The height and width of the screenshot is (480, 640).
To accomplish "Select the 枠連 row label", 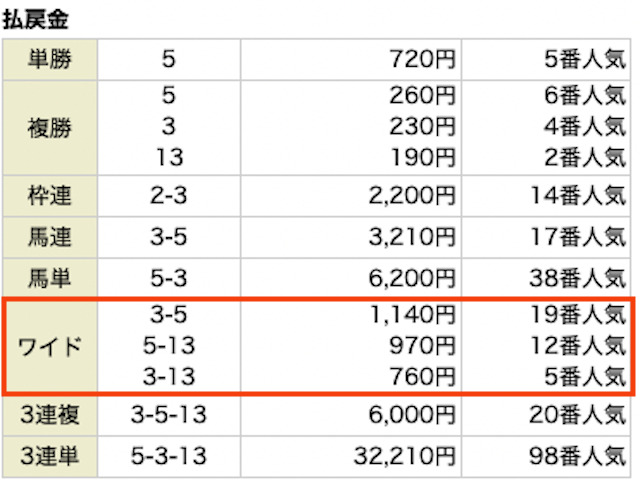I will (50, 193).
